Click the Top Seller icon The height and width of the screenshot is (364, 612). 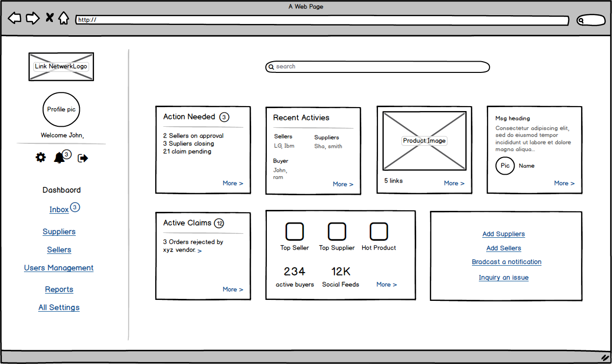295,231
